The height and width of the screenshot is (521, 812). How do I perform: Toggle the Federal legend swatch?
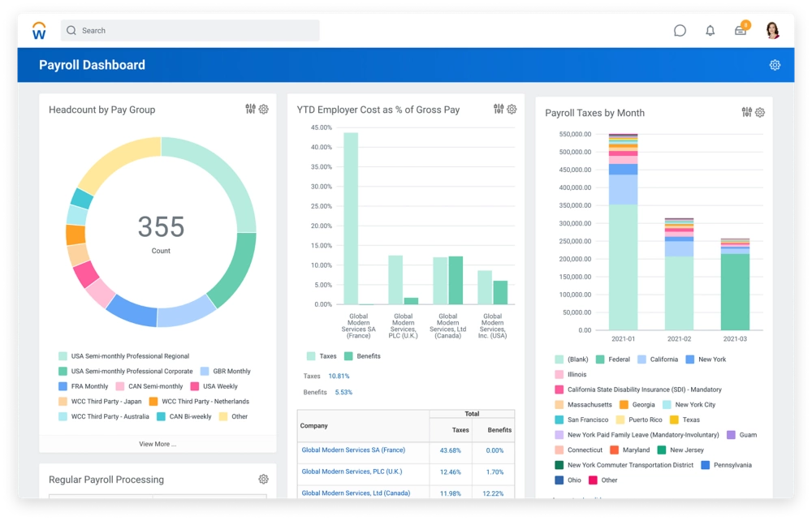[600, 359]
